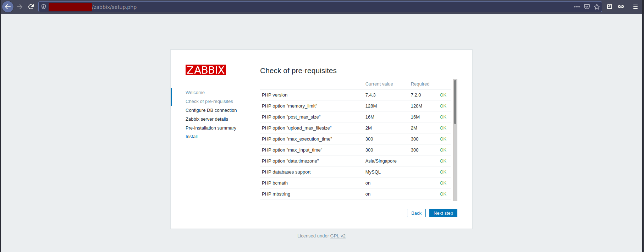Open the reader/account icon in toolbar
This screenshot has height=252, width=644.
pos(610,7)
